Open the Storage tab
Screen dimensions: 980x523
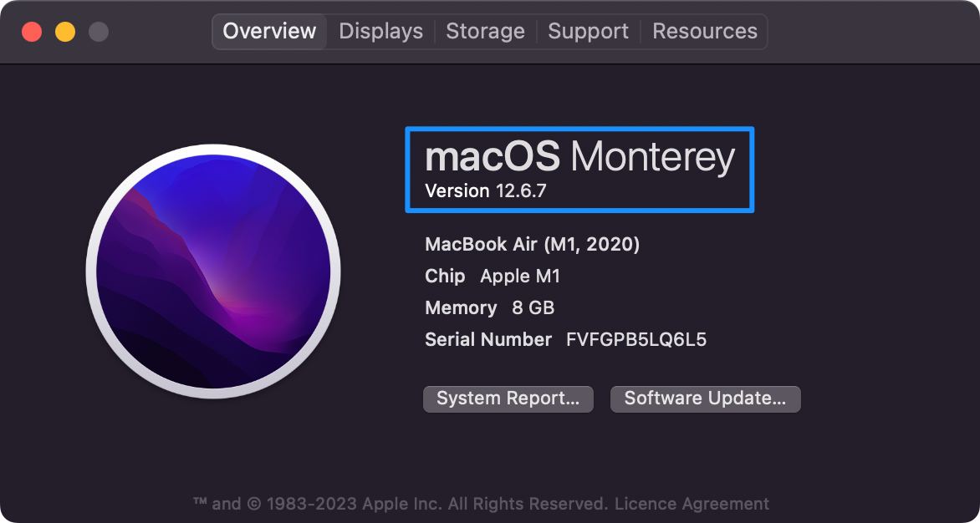coord(485,31)
